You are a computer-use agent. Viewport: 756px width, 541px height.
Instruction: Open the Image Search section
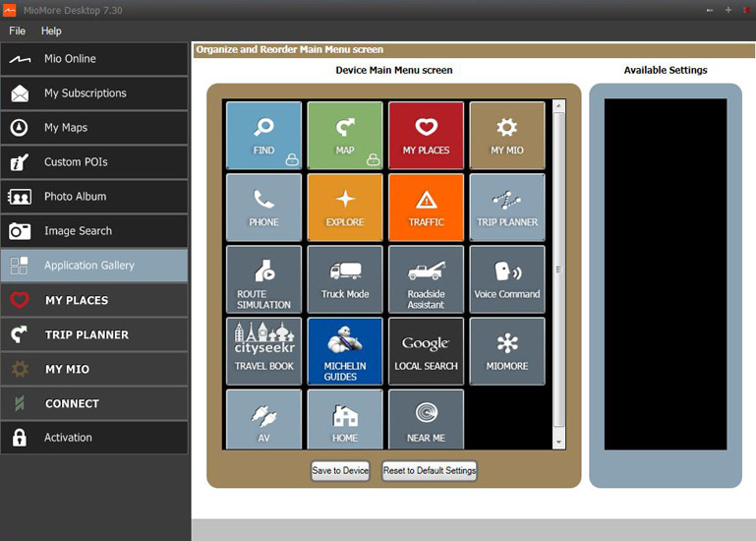[94, 231]
